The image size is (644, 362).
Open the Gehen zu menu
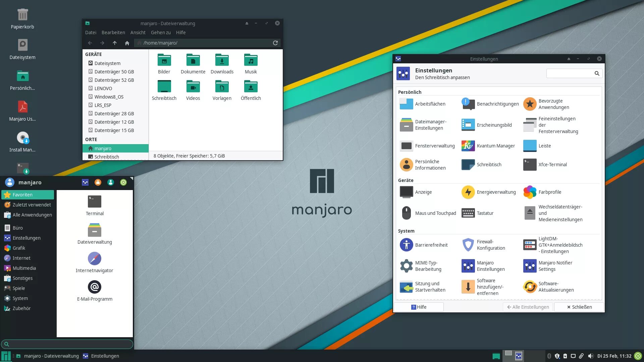click(160, 33)
